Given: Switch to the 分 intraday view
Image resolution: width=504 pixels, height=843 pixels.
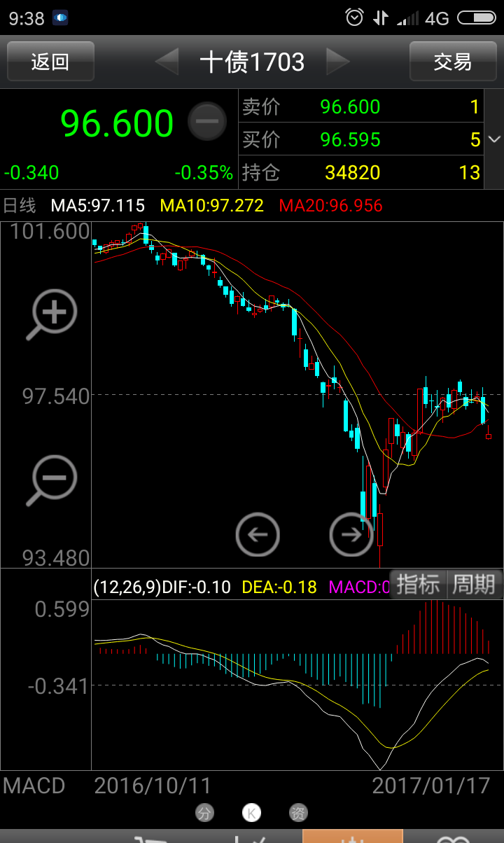Looking at the screenshot, I should click(x=204, y=813).
